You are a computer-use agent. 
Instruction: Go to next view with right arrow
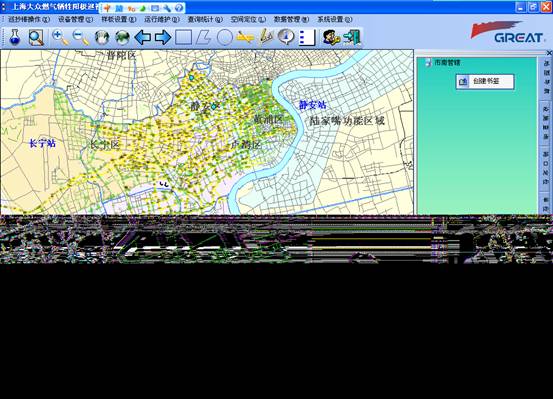click(163, 37)
